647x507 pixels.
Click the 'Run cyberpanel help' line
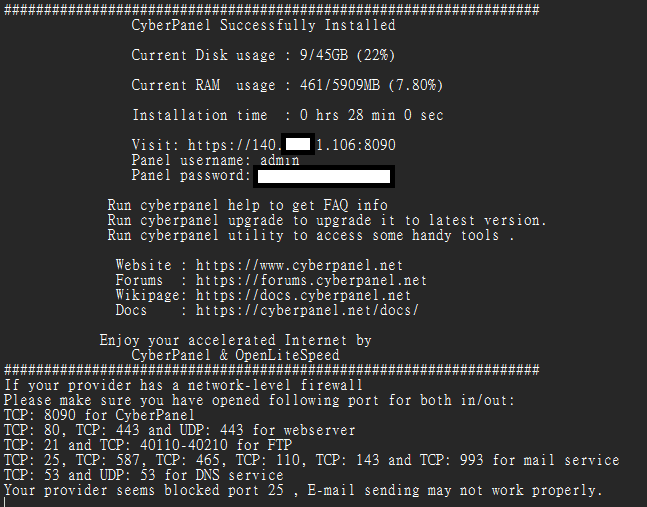tap(247, 205)
